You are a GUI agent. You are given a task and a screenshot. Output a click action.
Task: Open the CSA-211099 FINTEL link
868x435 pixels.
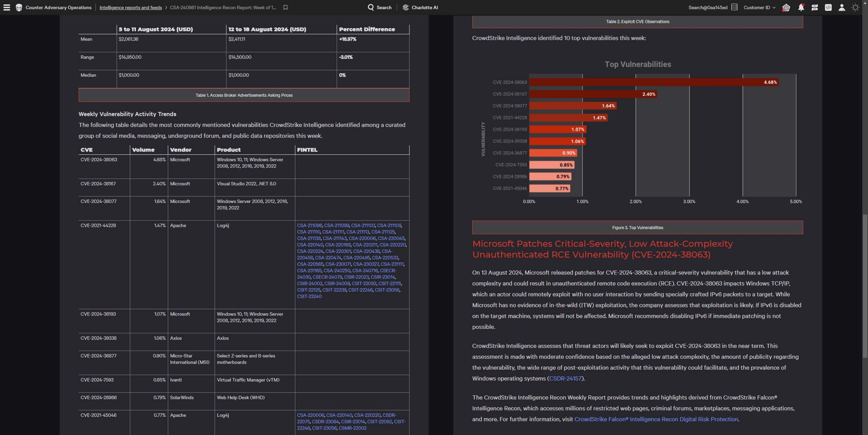click(336, 225)
